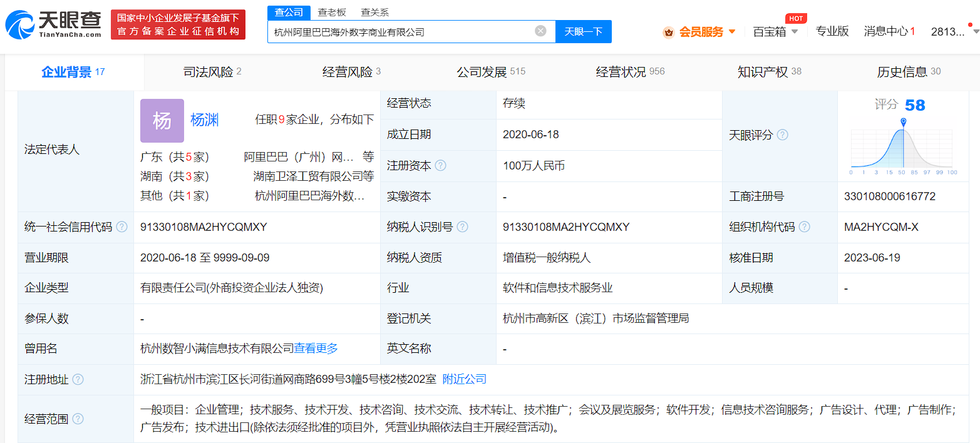Select the 查老板 search tab
The height and width of the screenshot is (443, 980).
[x=331, y=12]
